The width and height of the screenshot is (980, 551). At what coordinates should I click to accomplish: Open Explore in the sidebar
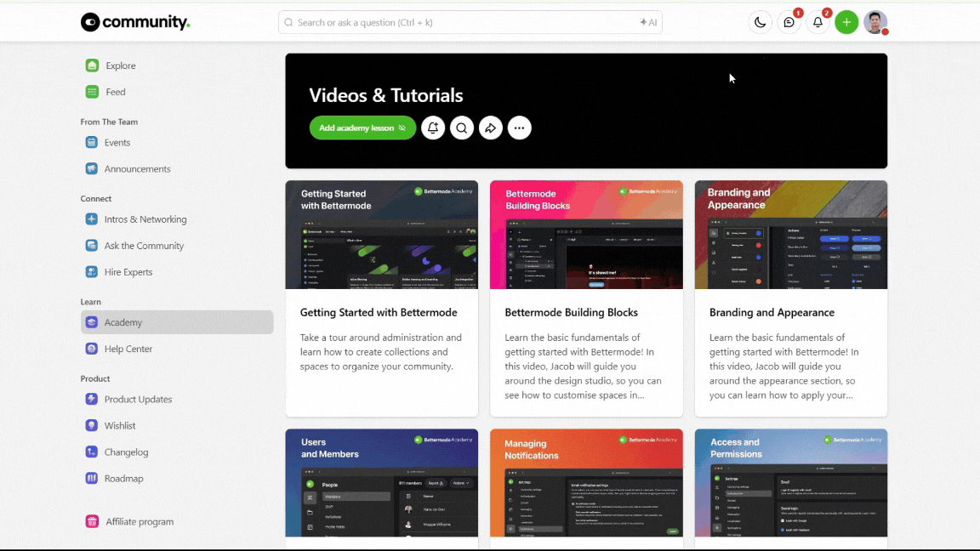[x=120, y=65]
